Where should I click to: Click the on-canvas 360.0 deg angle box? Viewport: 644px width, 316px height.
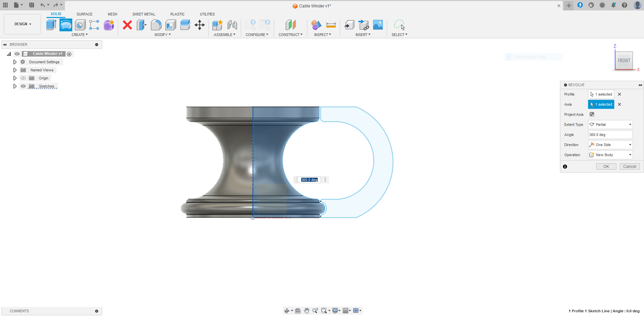click(309, 180)
